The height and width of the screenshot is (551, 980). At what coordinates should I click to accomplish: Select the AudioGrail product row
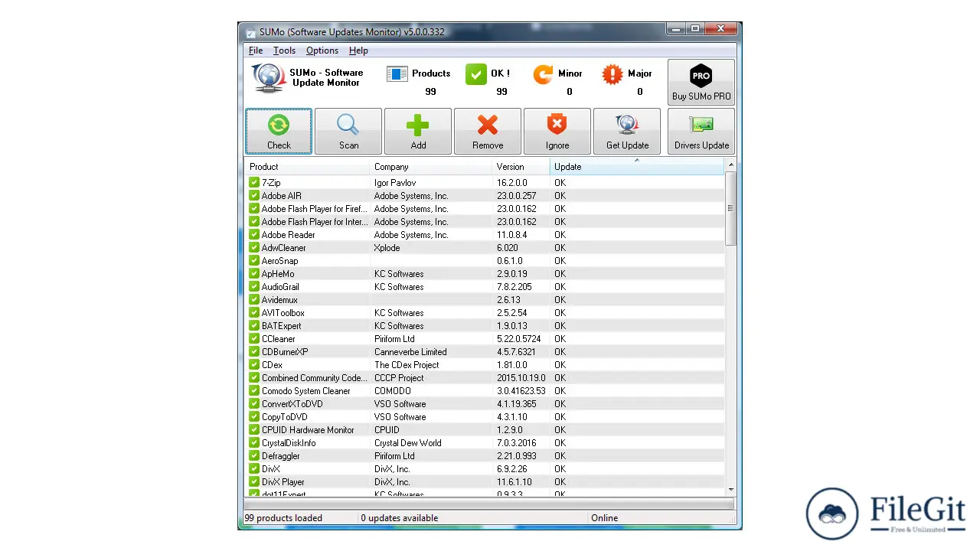484,287
